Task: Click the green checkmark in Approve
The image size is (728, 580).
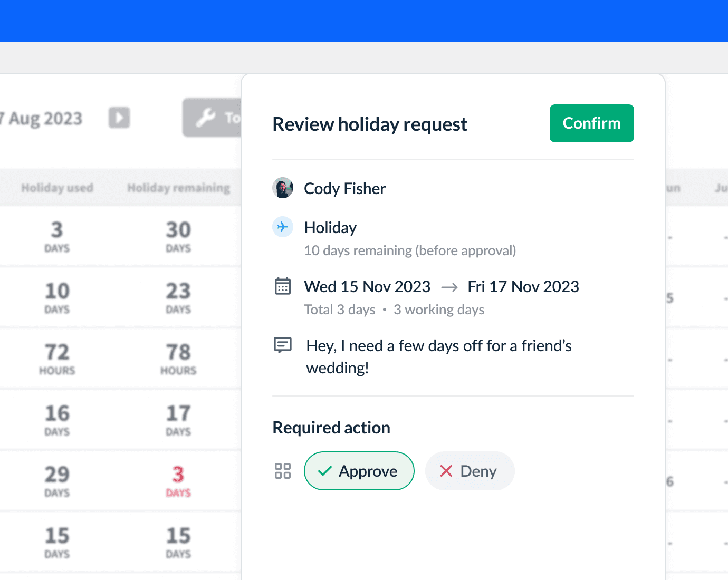Action: coord(325,471)
